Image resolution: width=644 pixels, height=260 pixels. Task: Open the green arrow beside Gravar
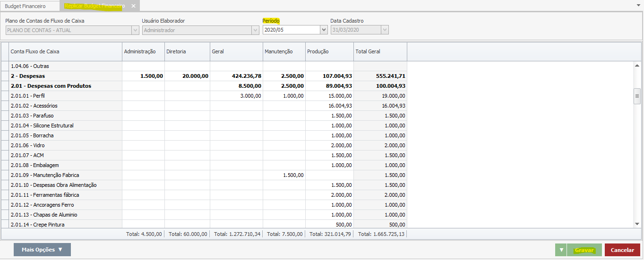(x=561, y=250)
